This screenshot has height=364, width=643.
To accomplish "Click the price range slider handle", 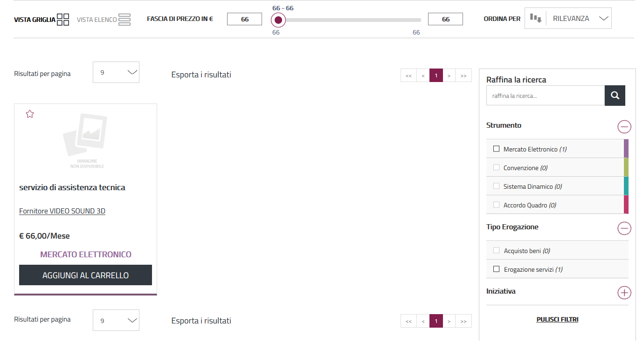I will 278,20.
